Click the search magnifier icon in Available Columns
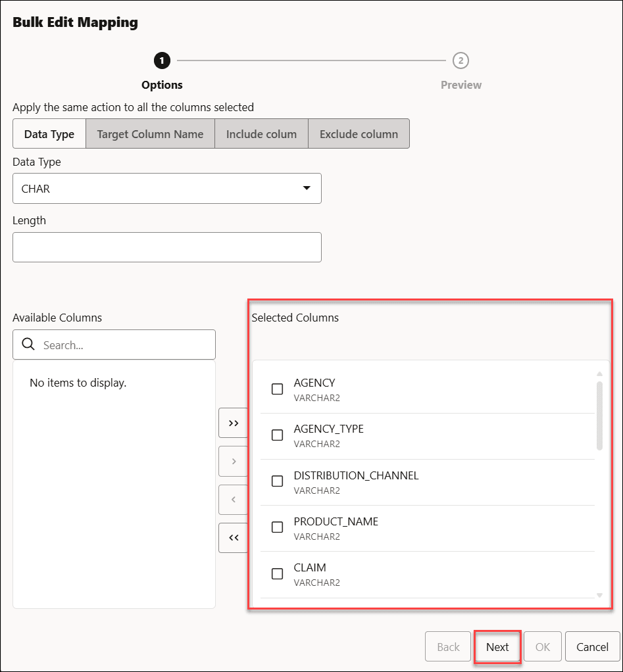Image resolution: width=623 pixels, height=672 pixels. click(x=28, y=345)
